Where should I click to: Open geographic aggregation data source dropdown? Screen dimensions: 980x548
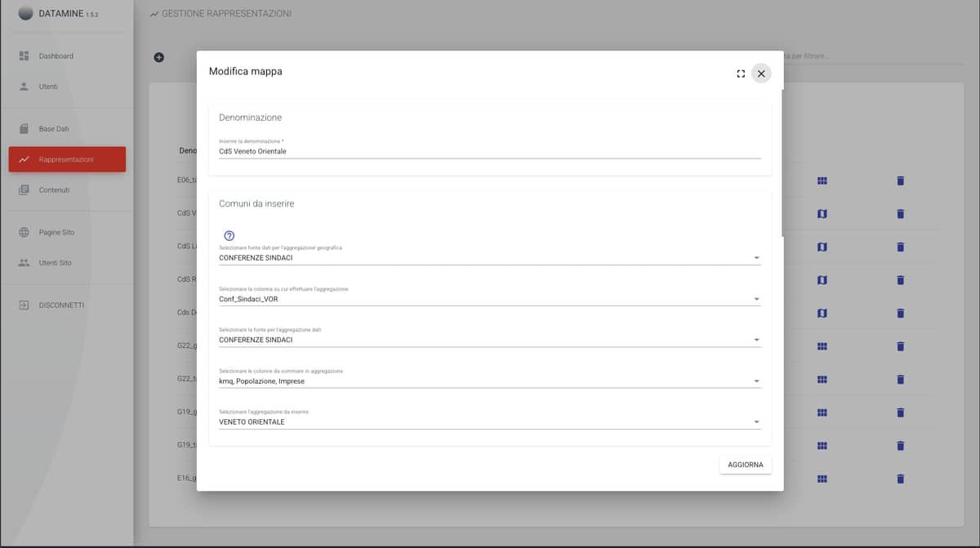pyautogui.click(x=490, y=258)
